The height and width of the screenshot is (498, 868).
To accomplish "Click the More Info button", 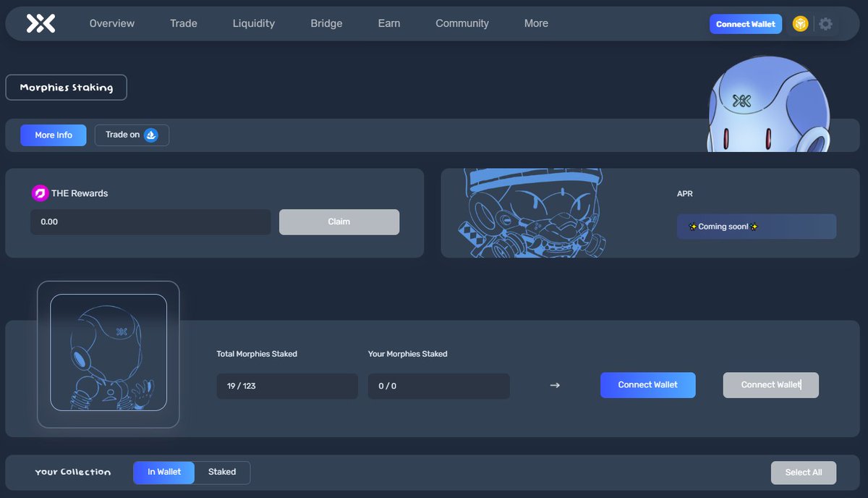I will (x=54, y=135).
